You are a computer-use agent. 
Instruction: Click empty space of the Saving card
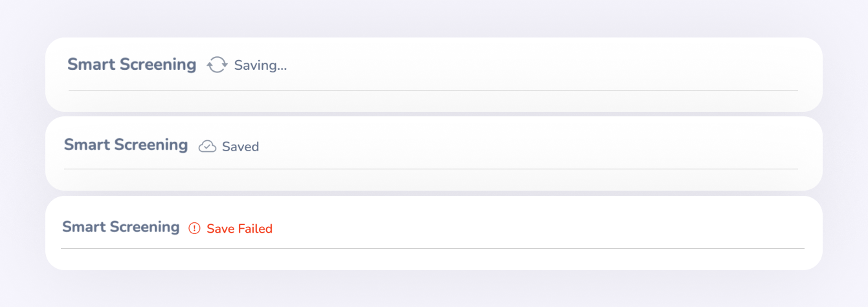point(544,65)
